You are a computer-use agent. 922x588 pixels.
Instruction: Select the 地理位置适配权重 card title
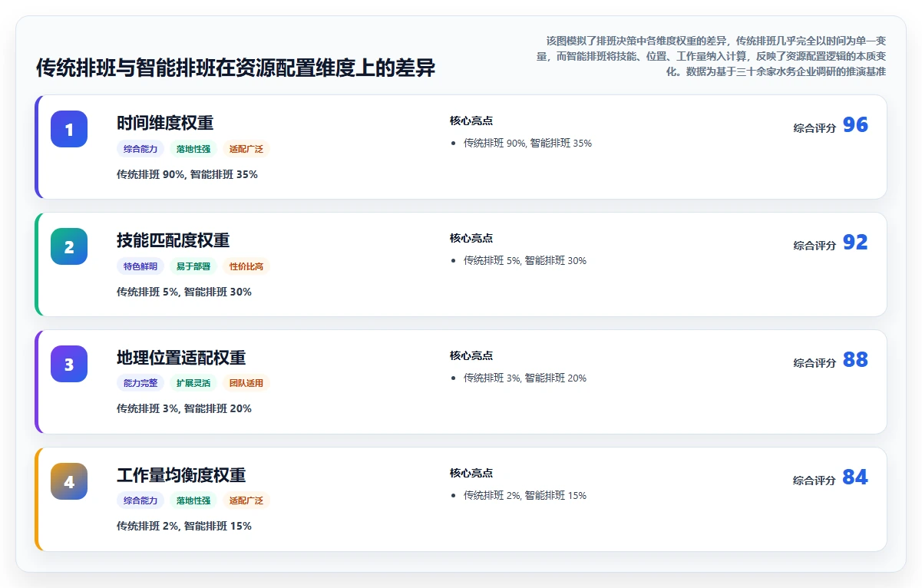[x=181, y=358]
